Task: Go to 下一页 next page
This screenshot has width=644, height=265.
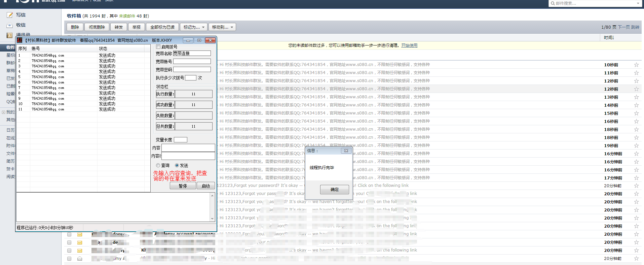Action: 623,27
